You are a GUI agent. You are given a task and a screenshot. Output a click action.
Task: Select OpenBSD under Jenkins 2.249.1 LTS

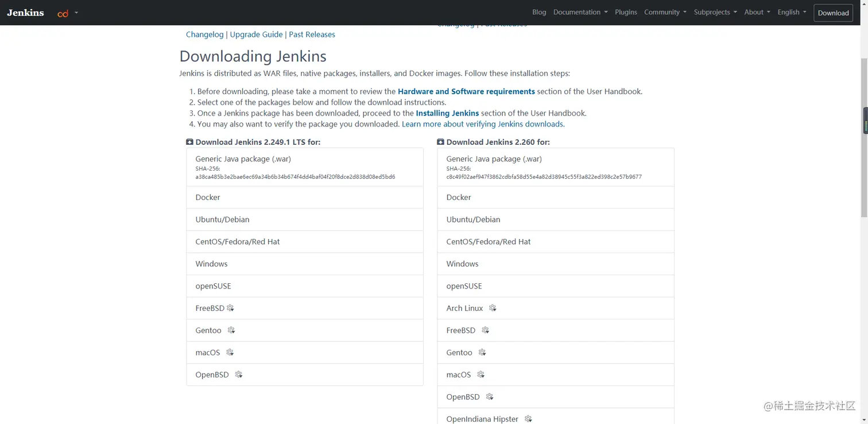click(305, 375)
